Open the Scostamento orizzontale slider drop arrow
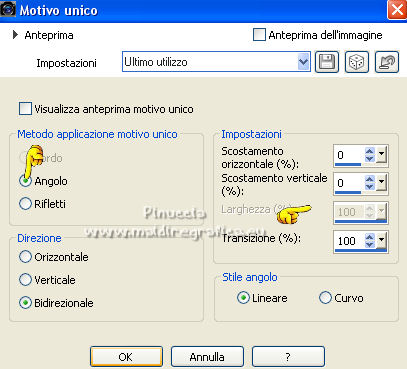Screen dimensions: 407x369 [381, 155]
